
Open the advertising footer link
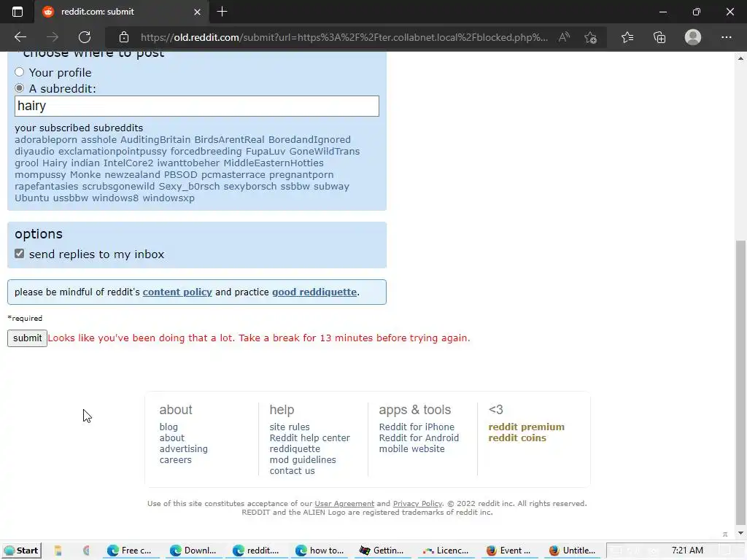click(x=183, y=449)
